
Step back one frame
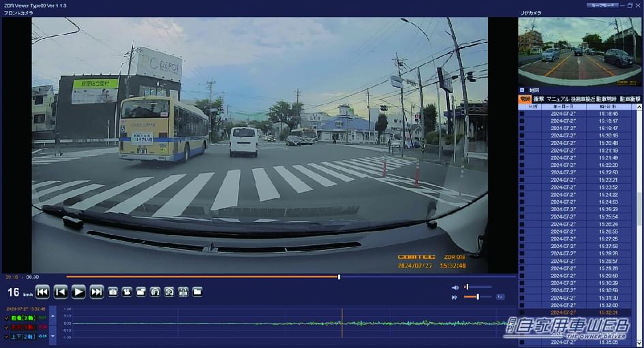(x=61, y=292)
